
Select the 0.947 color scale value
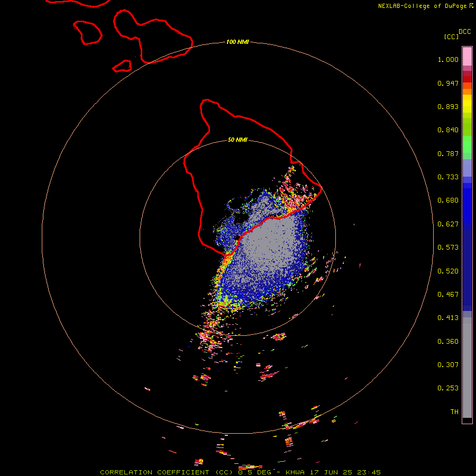click(x=448, y=83)
